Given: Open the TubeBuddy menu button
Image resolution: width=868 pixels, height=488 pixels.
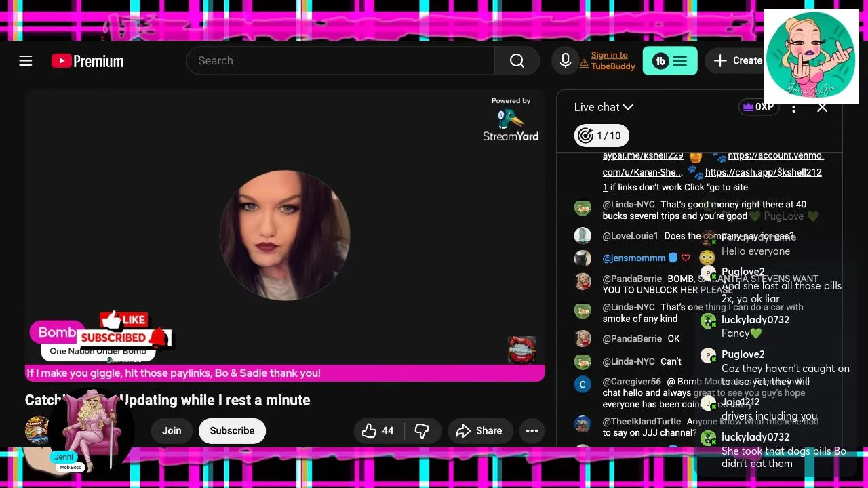Looking at the screenshot, I should 670,61.
